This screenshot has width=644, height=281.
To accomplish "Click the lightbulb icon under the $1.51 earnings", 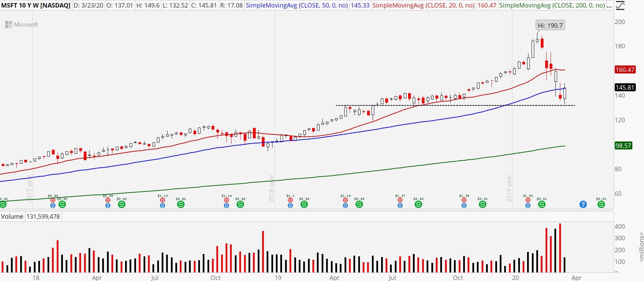I will tap(528, 206).
